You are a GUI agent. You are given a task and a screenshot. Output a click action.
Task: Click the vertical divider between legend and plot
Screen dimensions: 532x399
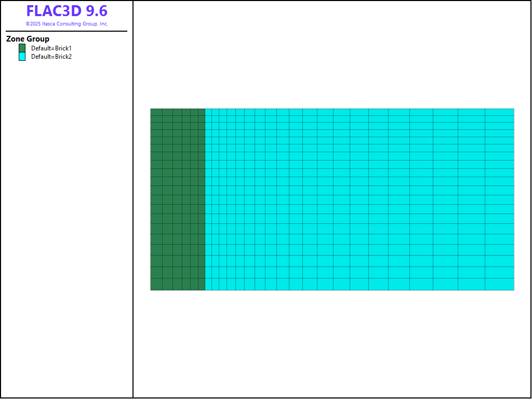click(x=133, y=208)
